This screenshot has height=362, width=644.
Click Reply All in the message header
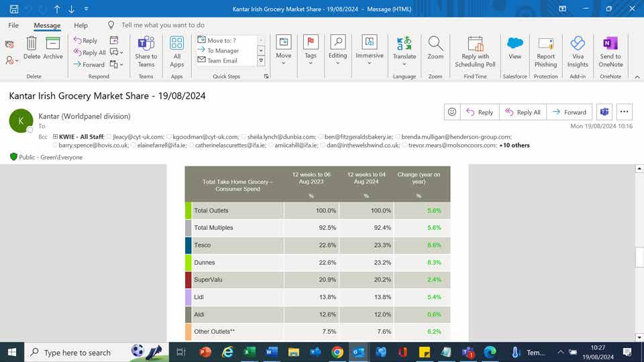(x=523, y=112)
